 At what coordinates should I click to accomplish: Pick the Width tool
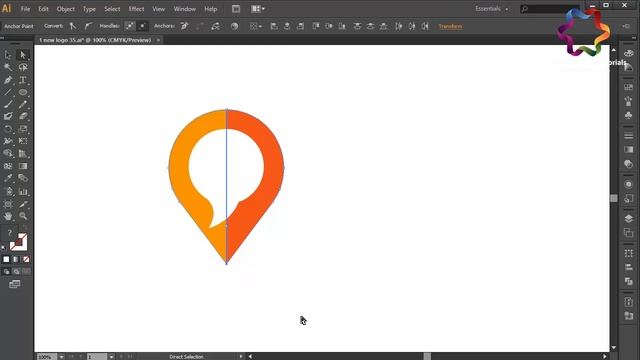pyautogui.click(x=8, y=141)
